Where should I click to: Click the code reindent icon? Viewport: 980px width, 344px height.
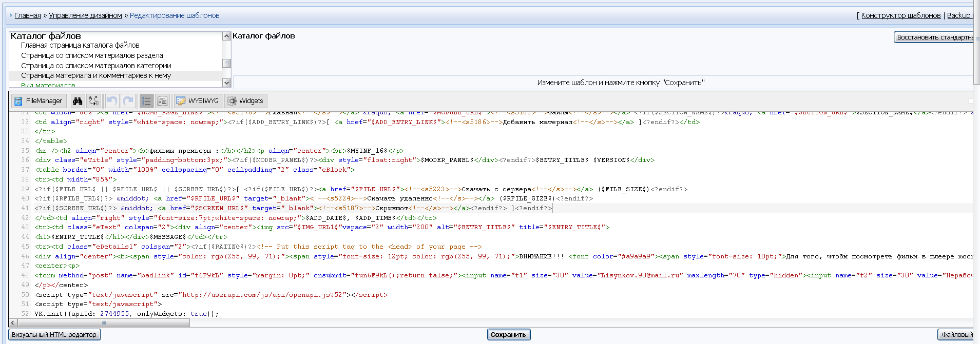163,101
